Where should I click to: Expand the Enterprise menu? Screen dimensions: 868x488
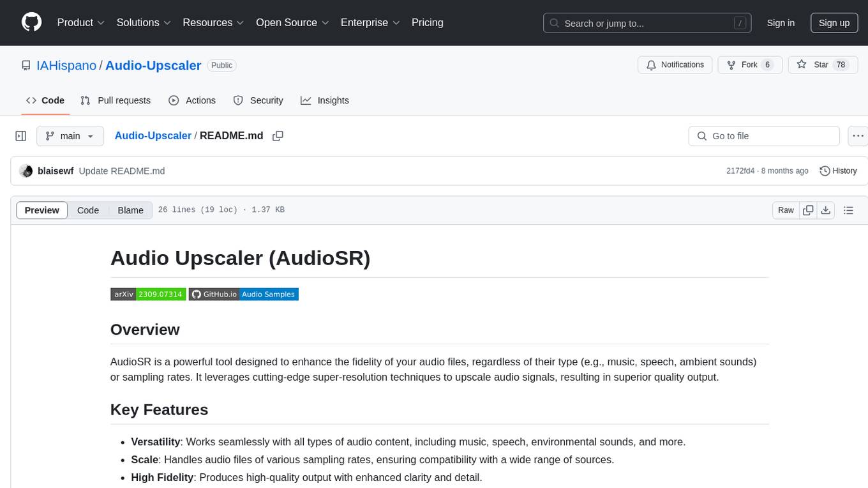[x=370, y=22]
